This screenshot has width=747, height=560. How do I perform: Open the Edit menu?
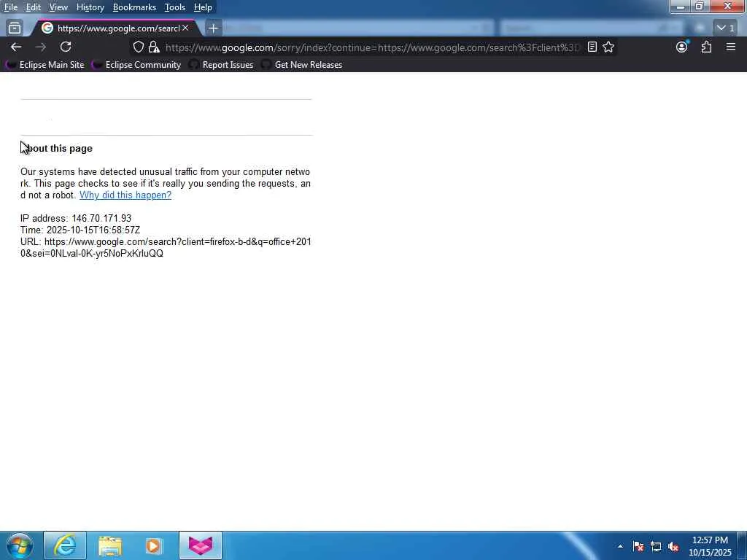(x=33, y=7)
